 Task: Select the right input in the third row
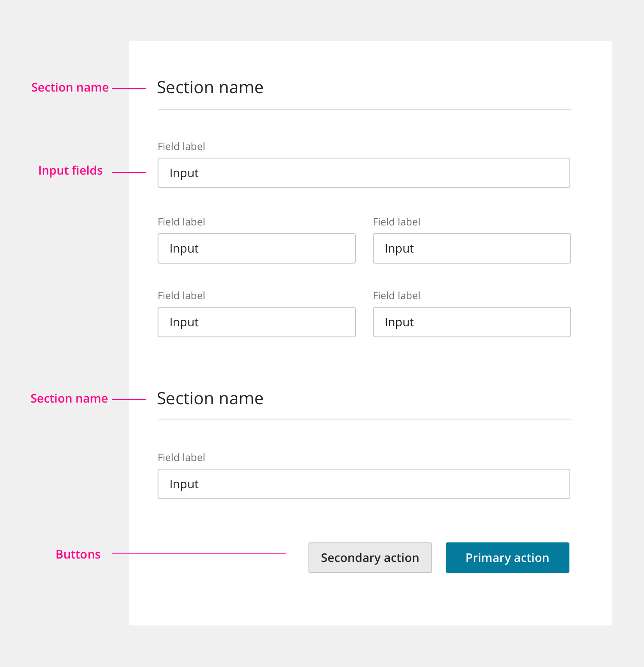tap(472, 322)
